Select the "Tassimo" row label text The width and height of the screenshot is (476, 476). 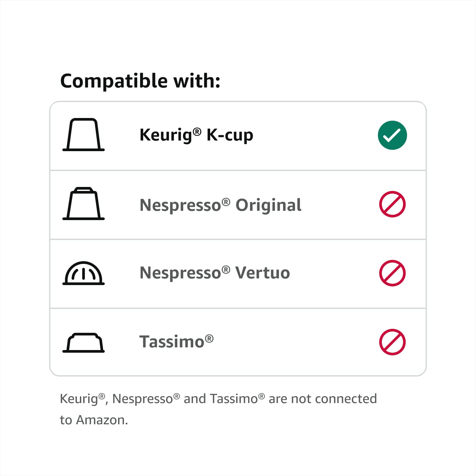172,342
